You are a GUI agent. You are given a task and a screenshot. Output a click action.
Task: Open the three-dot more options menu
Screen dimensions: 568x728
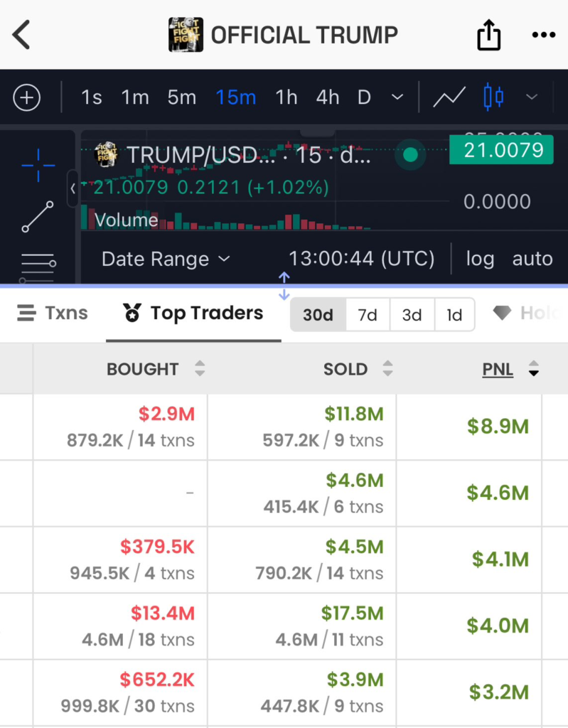coord(543,35)
